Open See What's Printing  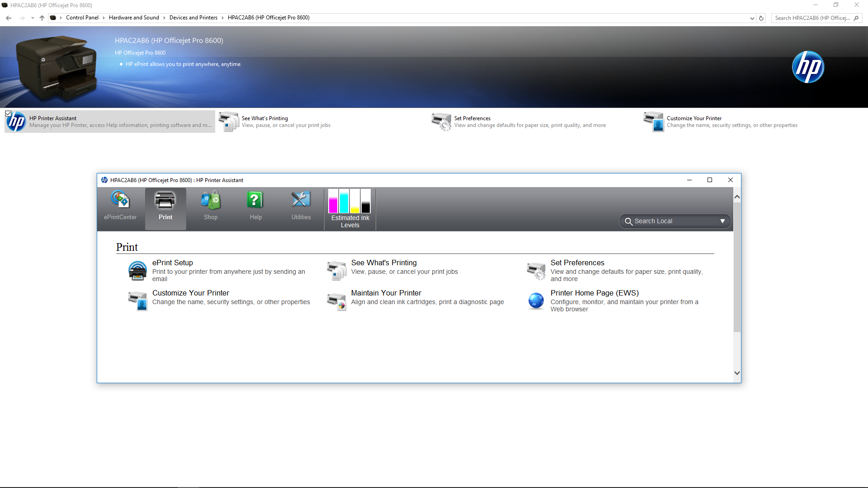(384, 263)
